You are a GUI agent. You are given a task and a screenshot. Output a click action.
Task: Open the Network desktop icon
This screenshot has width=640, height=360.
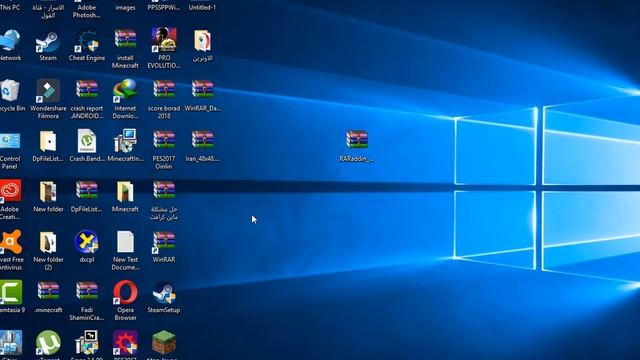coord(10,41)
